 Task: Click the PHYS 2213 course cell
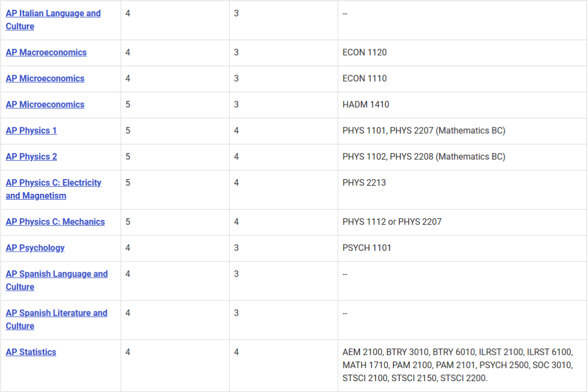point(364,183)
